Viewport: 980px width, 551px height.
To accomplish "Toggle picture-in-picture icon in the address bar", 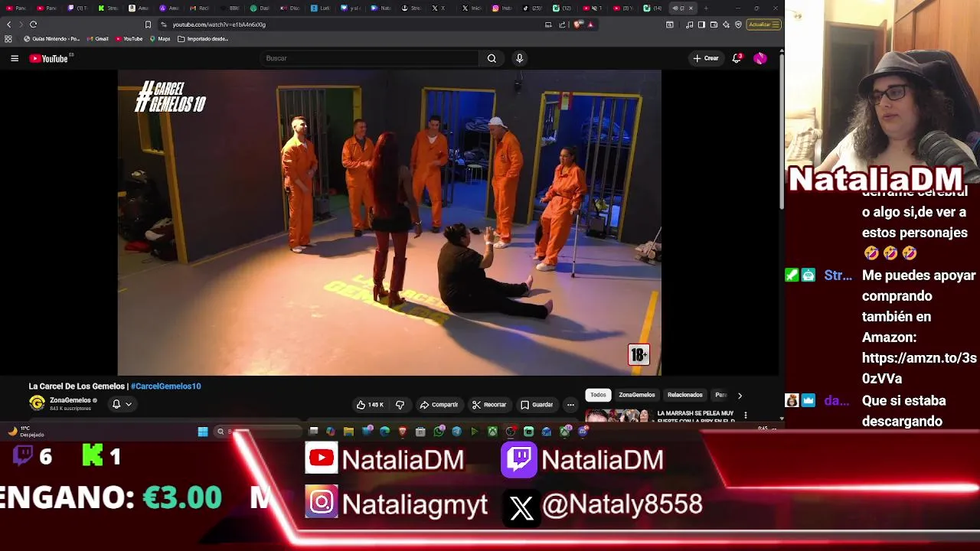I will (548, 24).
